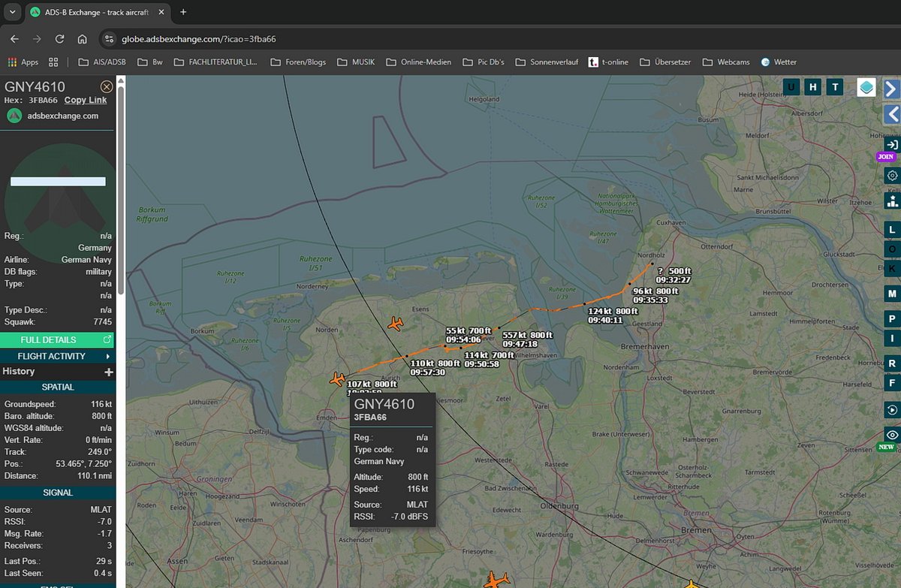Toggle the L option in the side toolbar

pos(892,229)
